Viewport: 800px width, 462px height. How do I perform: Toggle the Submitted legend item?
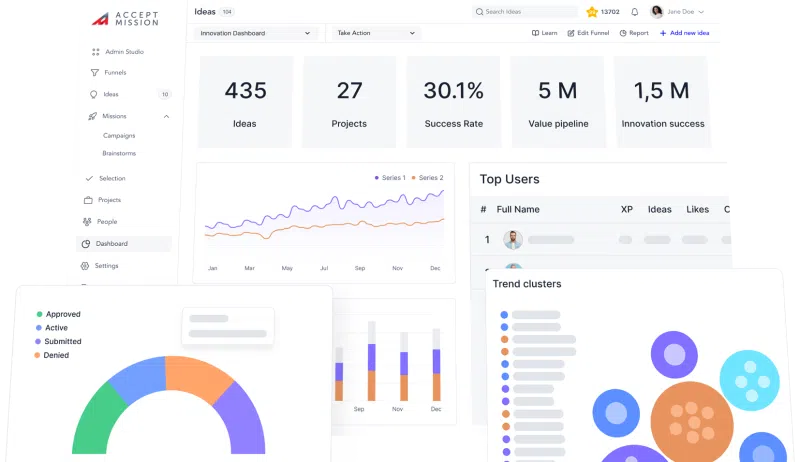tap(58, 342)
